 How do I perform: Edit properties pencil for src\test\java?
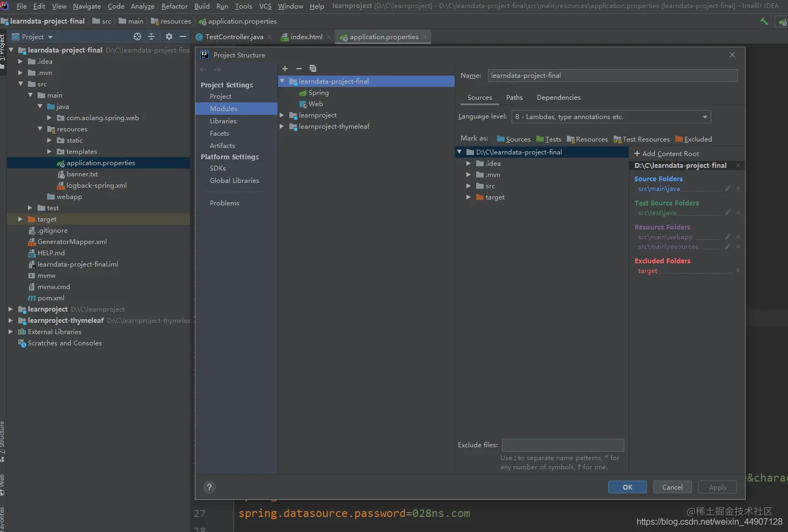728,212
